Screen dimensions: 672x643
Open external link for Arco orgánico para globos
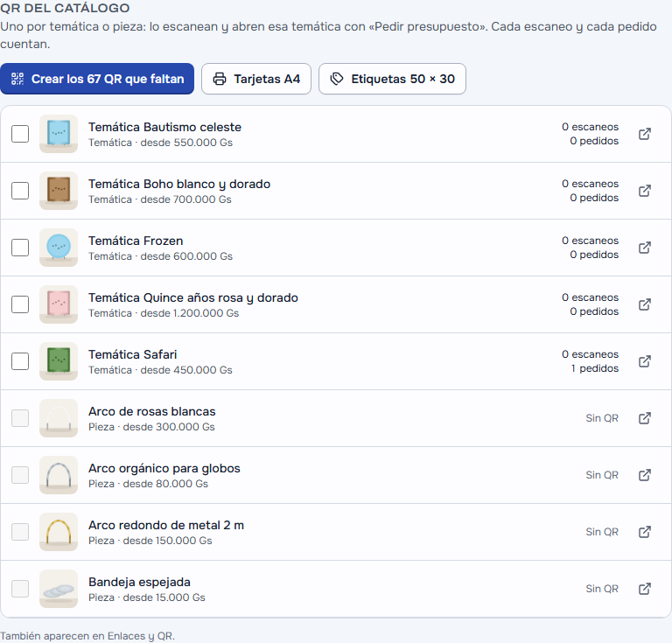(x=645, y=475)
